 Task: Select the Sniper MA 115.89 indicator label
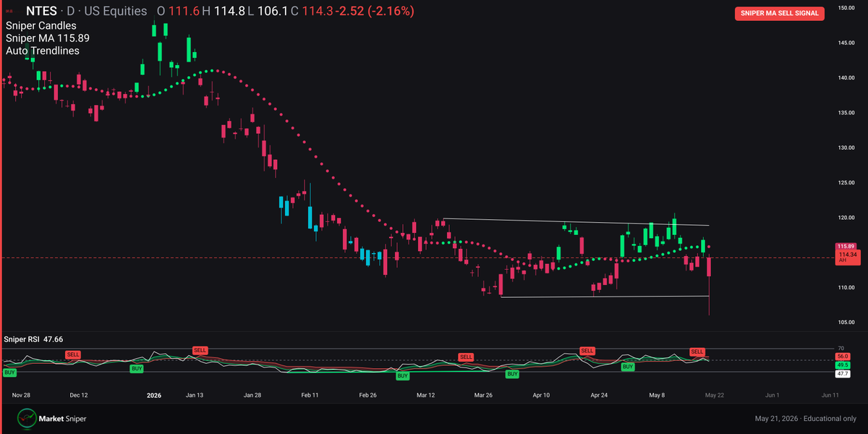[48, 38]
